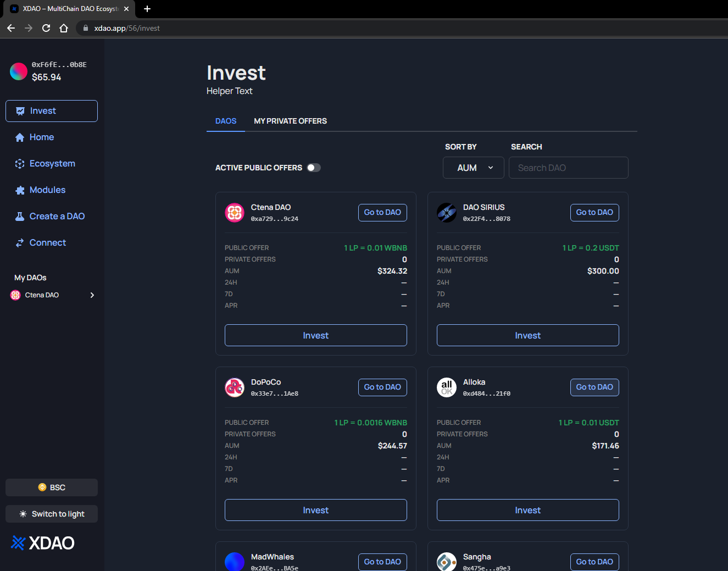Image resolution: width=728 pixels, height=571 pixels.
Task: Click Go to DAO for DoPoCo
Action: click(382, 387)
